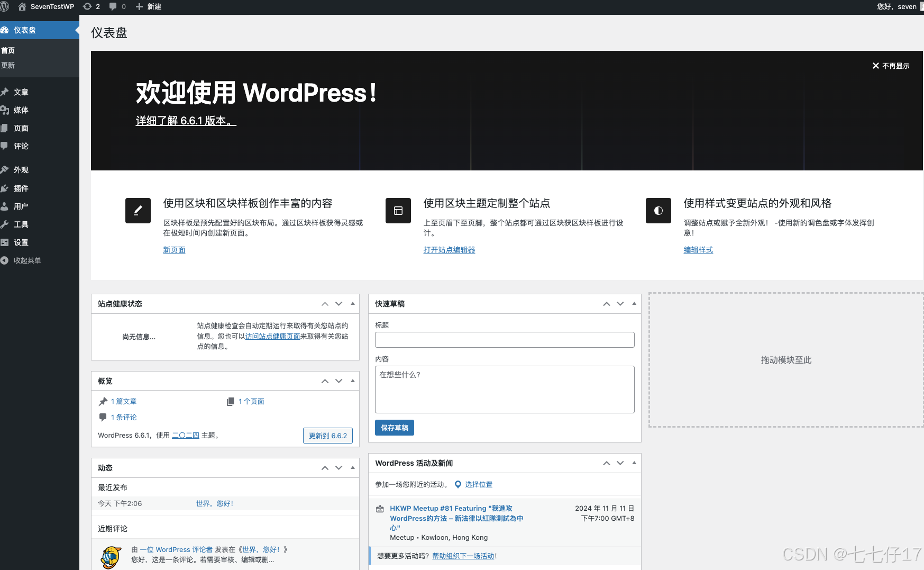Click the Wapuu commenter avatar
The height and width of the screenshot is (570, 924).
point(111,557)
